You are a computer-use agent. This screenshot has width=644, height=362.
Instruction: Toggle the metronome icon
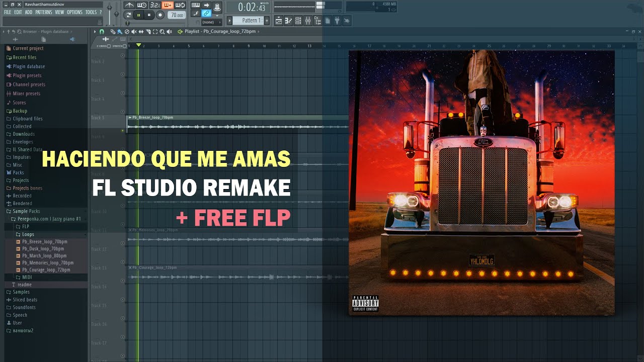129,5
